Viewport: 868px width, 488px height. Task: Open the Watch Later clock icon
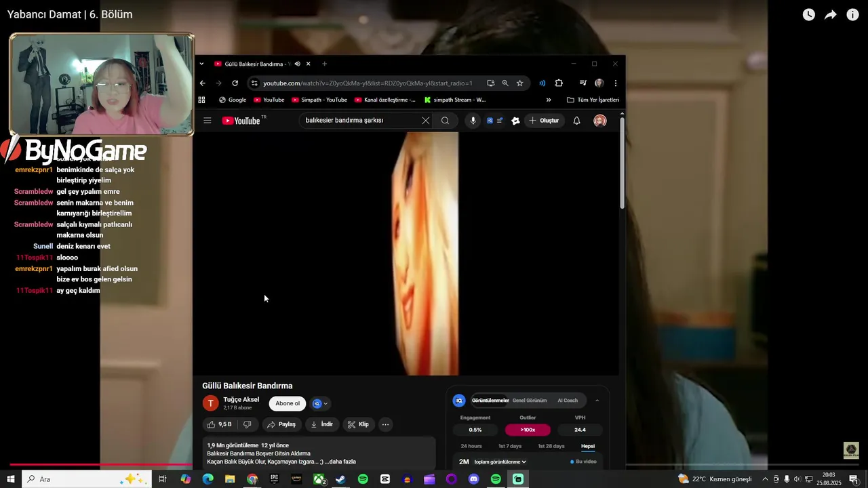(808, 15)
